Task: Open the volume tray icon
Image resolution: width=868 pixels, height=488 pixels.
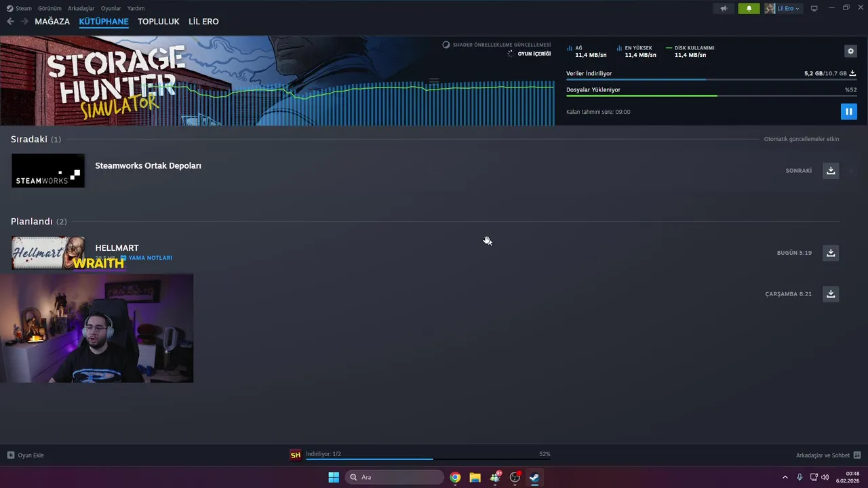Action: click(x=825, y=477)
